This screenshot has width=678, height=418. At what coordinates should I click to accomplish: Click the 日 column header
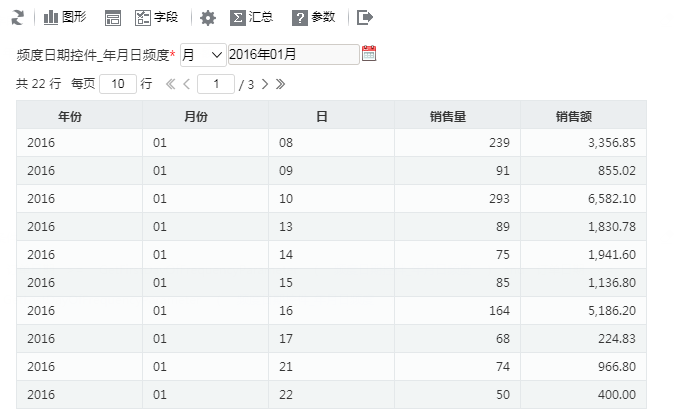point(331,115)
